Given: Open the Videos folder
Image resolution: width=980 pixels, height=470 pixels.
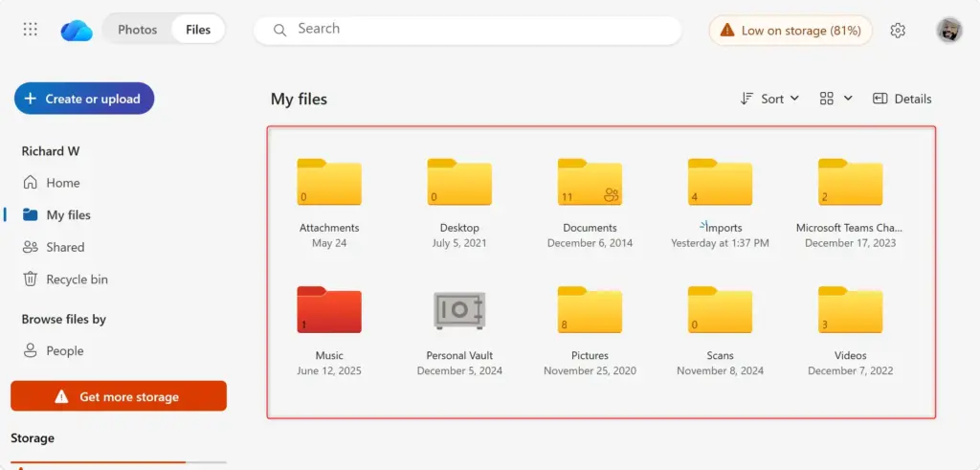Looking at the screenshot, I should 850,310.
